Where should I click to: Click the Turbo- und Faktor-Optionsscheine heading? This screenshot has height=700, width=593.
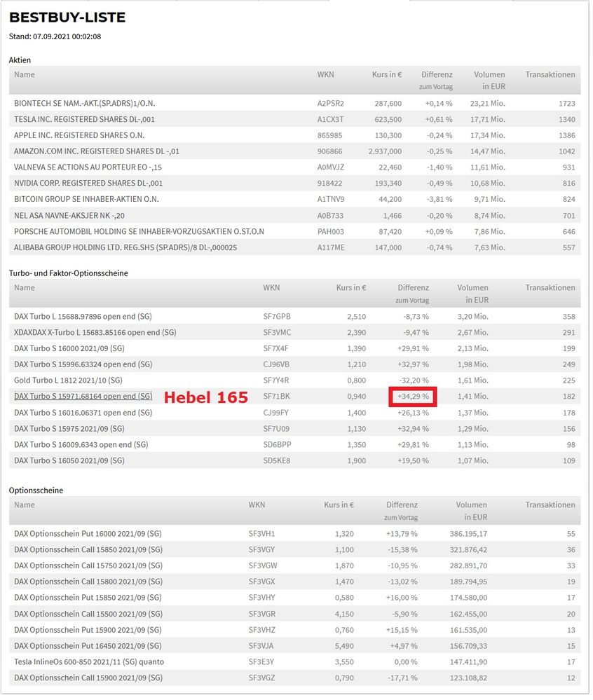pos(69,275)
